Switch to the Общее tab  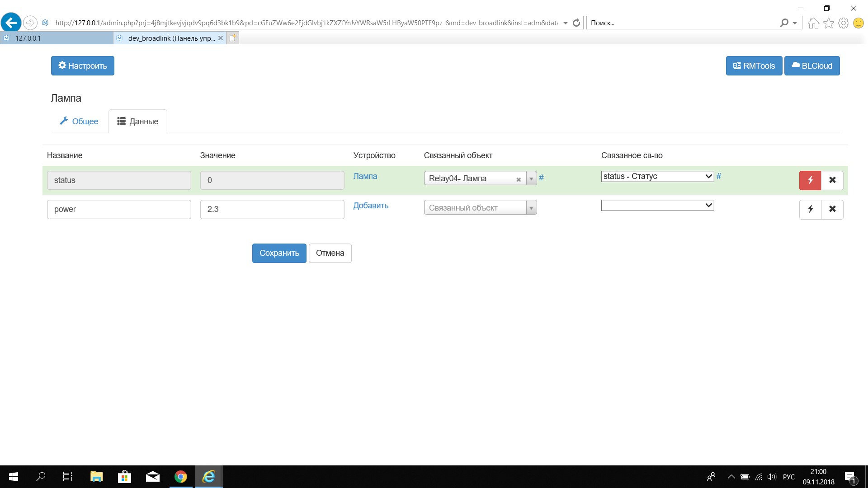pos(79,122)
